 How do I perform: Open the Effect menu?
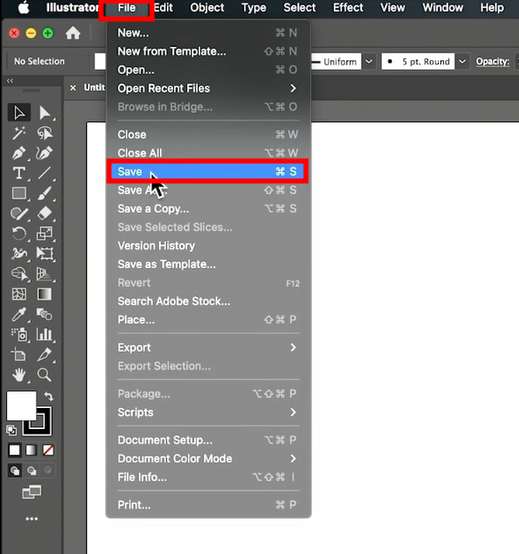click(348, 8)
